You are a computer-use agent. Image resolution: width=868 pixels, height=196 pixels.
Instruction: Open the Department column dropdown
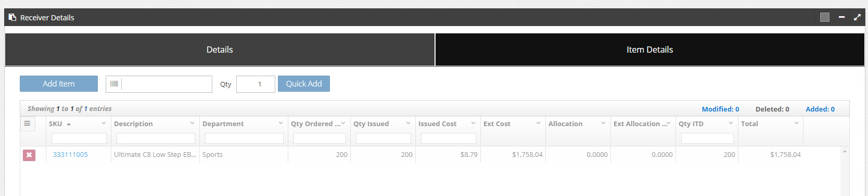[x=280, y=124]
